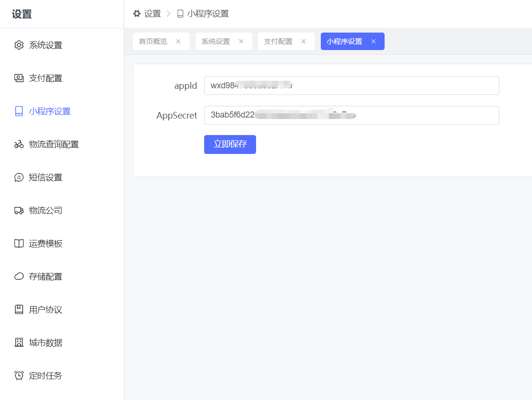This screenshot has height=400, width=532.
Task: Open 用户协议 in the sidebar menu
Action: click(62, 309)
